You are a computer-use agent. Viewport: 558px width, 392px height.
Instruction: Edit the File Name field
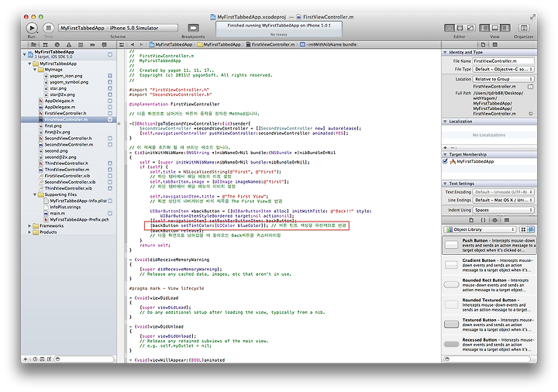point(503,61)
